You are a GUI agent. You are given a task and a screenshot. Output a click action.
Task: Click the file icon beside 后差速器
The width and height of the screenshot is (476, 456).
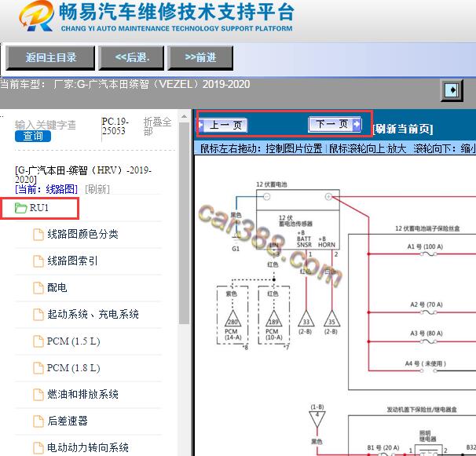click(x=38, y=421)
